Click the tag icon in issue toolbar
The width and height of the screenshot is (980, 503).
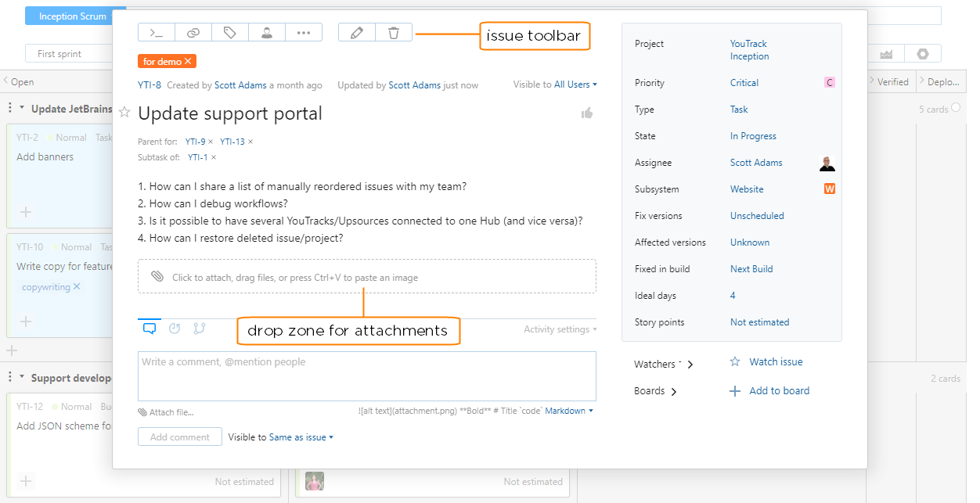click(230, 32)
